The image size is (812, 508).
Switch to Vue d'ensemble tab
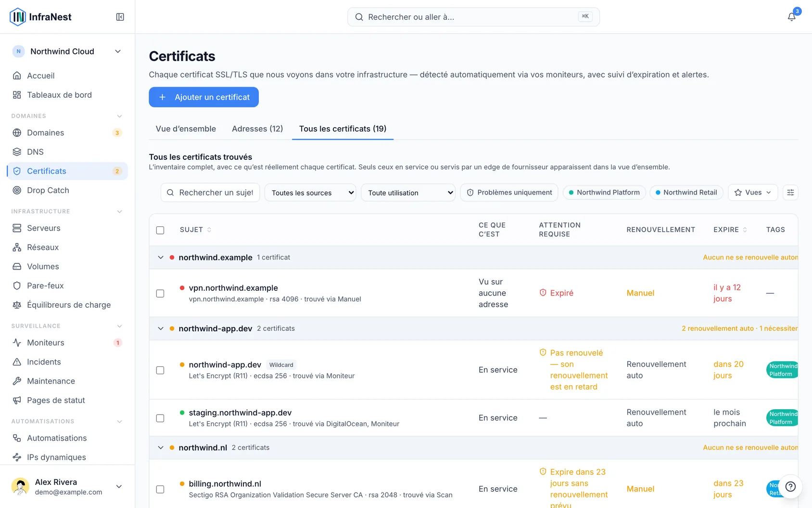click(186, 129)
